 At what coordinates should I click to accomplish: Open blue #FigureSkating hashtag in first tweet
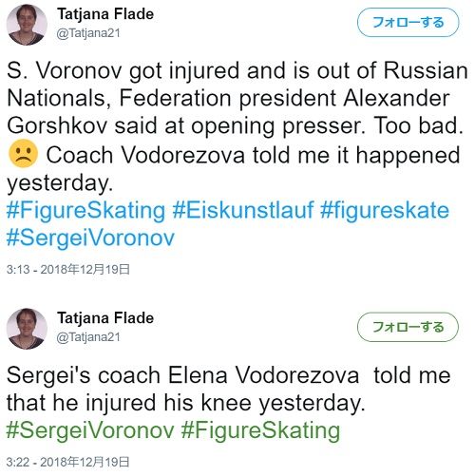coord(85,211)
